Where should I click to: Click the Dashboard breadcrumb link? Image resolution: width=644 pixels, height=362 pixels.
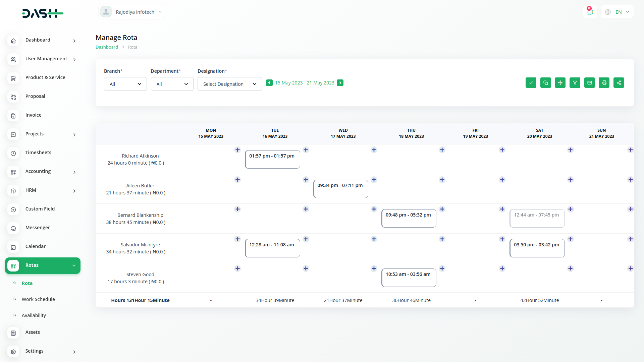[x=107, y=47]
